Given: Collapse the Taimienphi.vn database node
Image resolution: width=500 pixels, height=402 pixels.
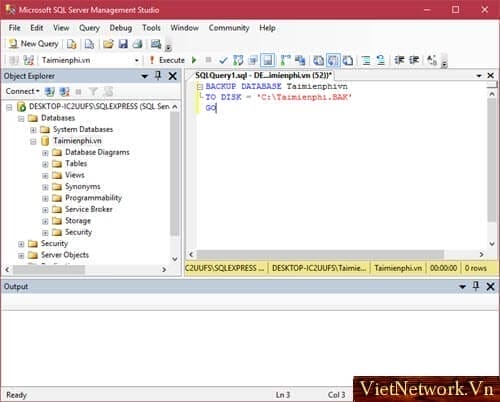Looking at the screenshot, I should (33, 142).
